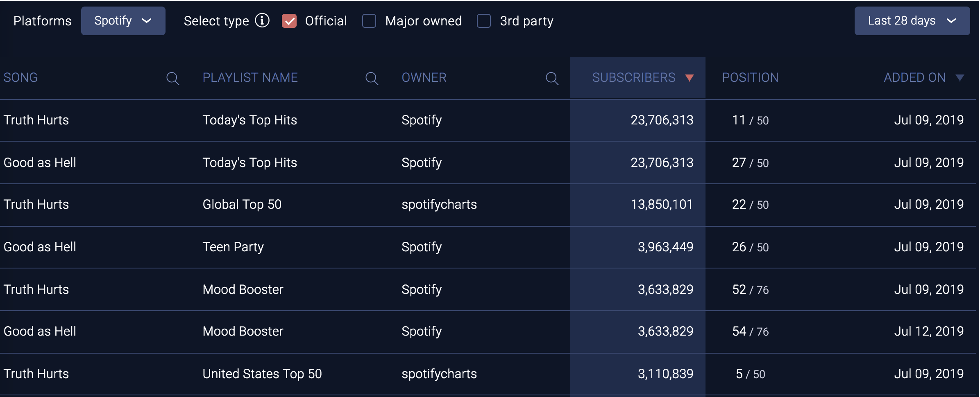The height and width of the screenshot is (397, 980).
Task: Click the Jul 12, 2019 added date
Action: click(929, 331)
